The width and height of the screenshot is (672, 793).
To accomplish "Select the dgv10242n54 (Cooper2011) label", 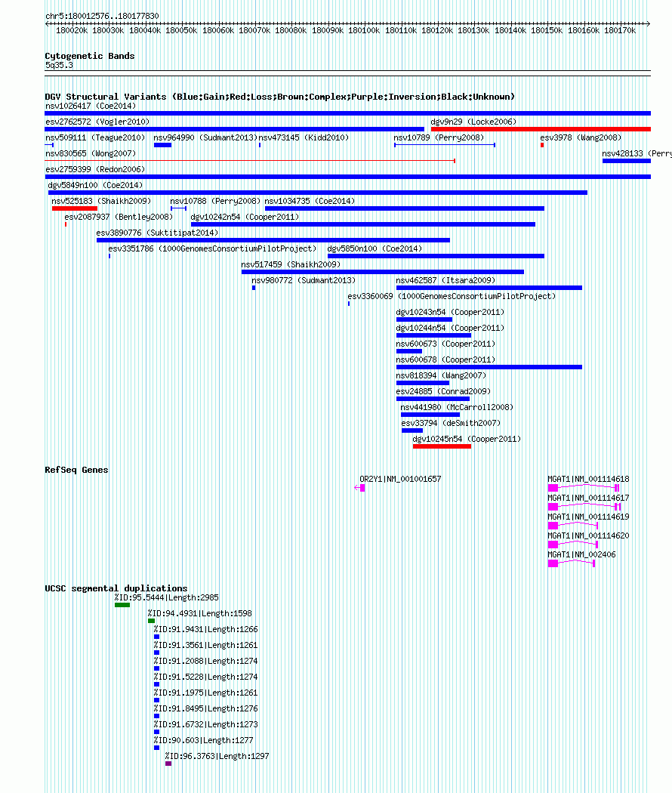I will pos(245,217).
